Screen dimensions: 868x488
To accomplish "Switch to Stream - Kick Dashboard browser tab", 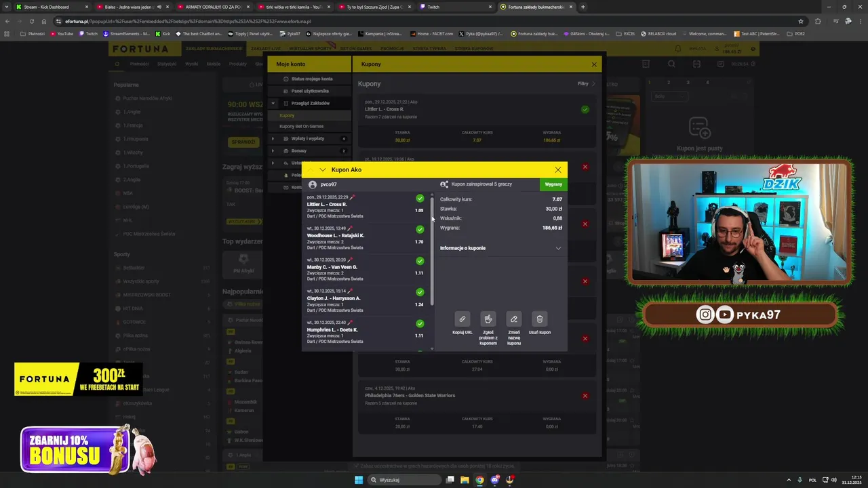I will [52, 7].
